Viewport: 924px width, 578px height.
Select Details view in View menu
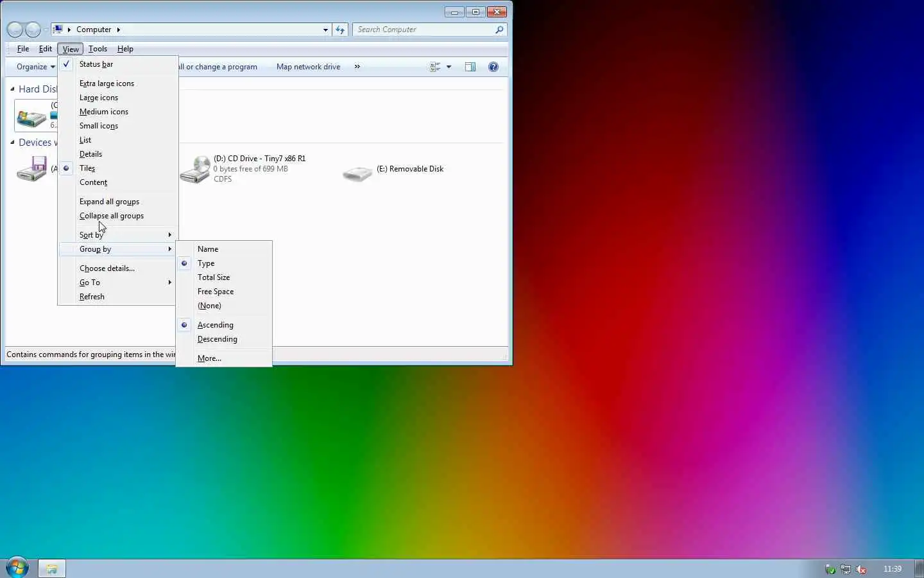tap(117, 154)
